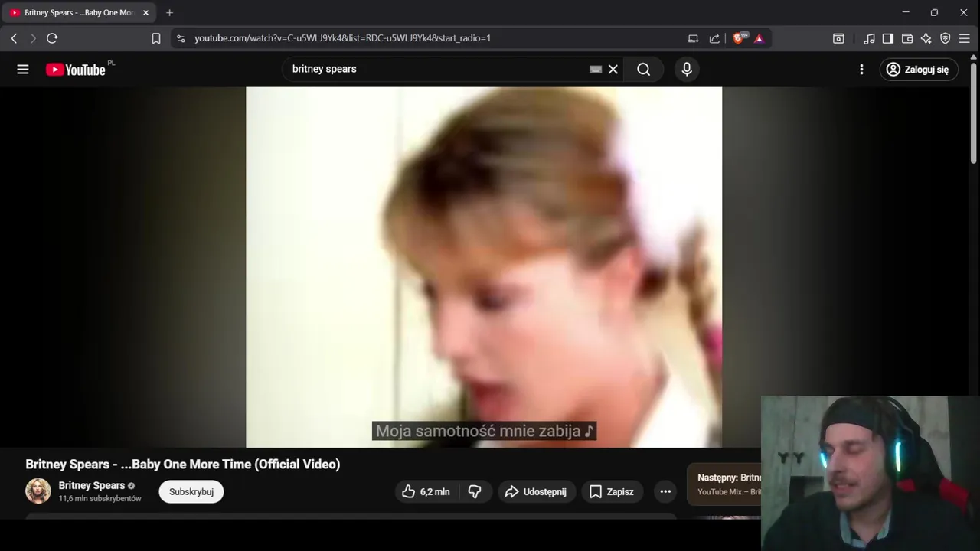This screenshot has height=551, width=980.
Task: Toggle the browser sidebar panel icon
Action: tap(888, 38)
